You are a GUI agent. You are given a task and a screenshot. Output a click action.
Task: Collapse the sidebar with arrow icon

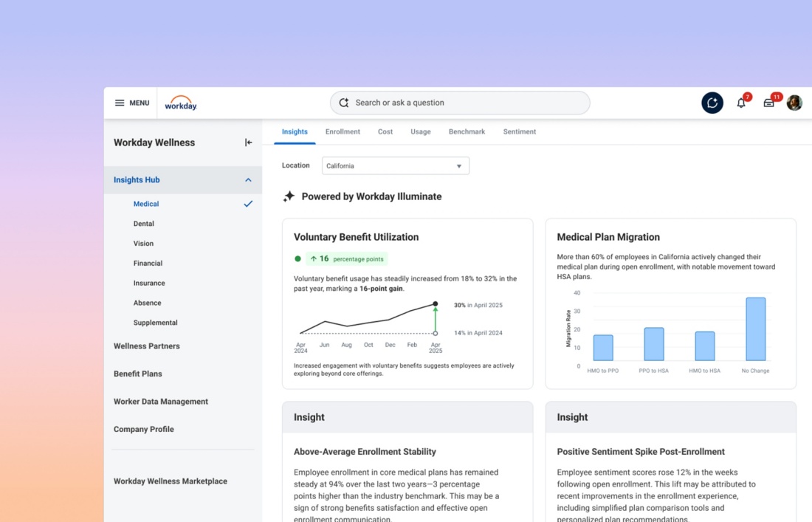click(x=249, y=142)
